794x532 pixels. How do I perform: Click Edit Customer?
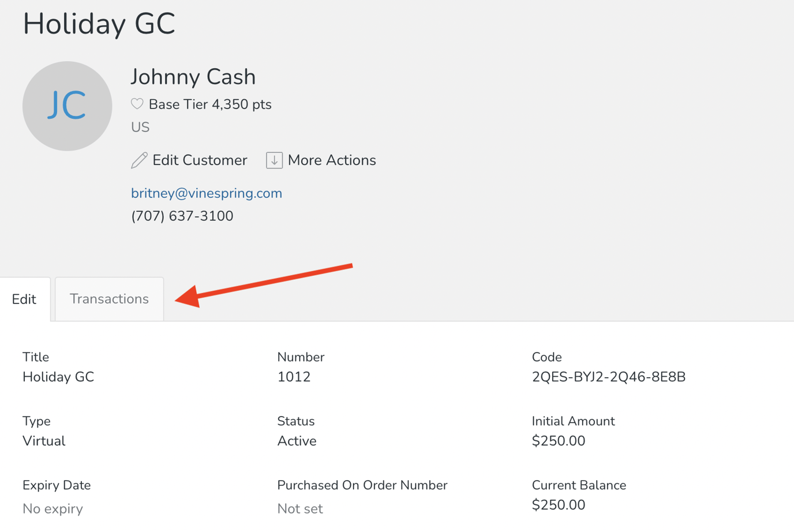coord(199,160)
